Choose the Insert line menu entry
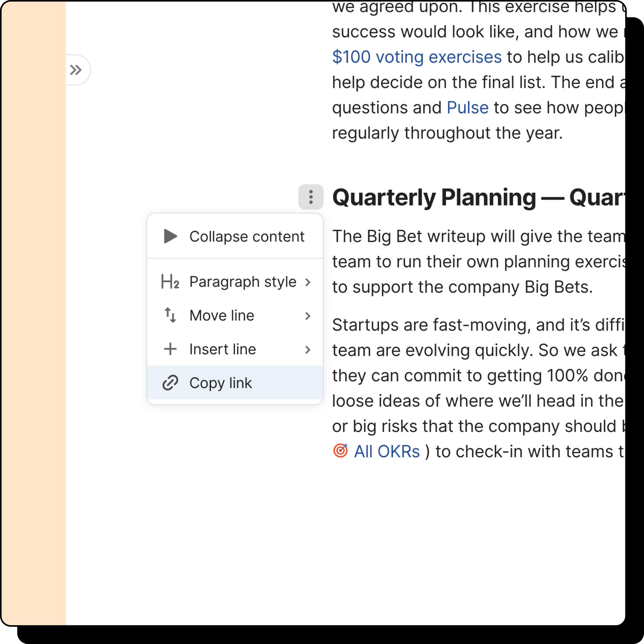Image resolution: width=644 pixels, height=644 pixels. pyautogui.click(x=223, y=349)
